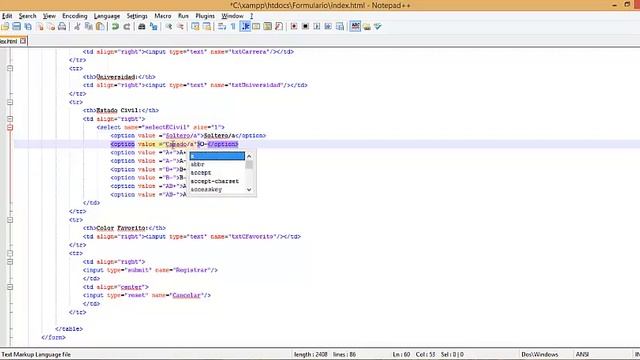Click autocomplete list scroll down arrow
Screen dimensions: 640x360
click(249, 190)
